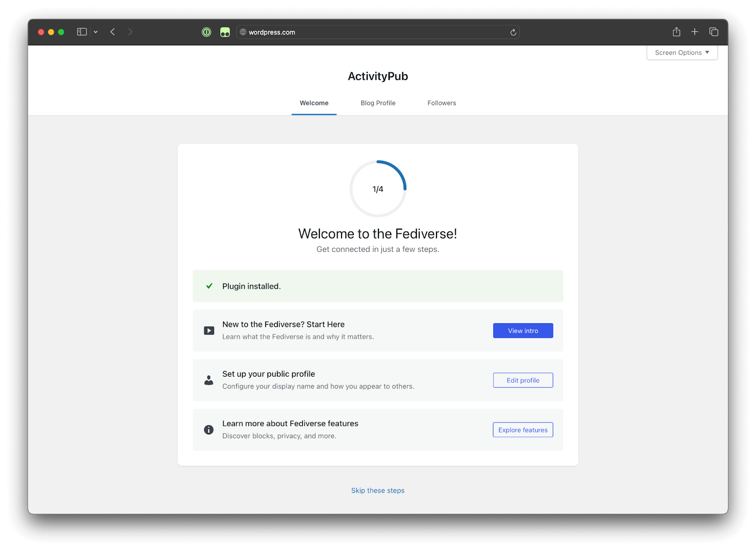This screenshot has height=551, width=756.
Task: Open the 1Password extension icon
Action: pos(206,32)
